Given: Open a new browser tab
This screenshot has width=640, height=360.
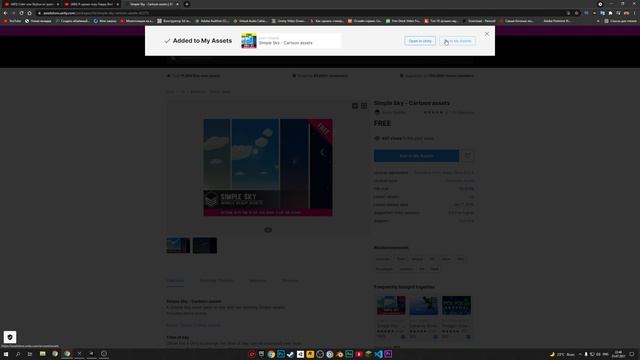Looking at the screenshot, I should [187, 4].
